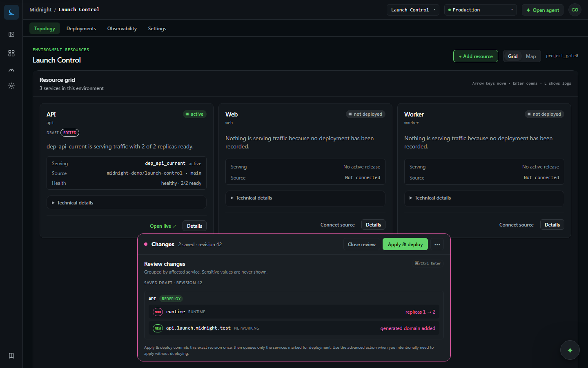Viewport: 588px width, 368px height.
Task: Click the Midnight moon logo icon
Action: (11, 12)
